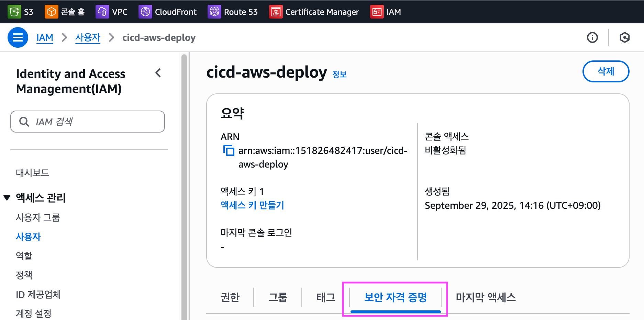Open the Route 53 shortcut icon
The height and width of the screenshot is (320, 644).
point(214,12)
